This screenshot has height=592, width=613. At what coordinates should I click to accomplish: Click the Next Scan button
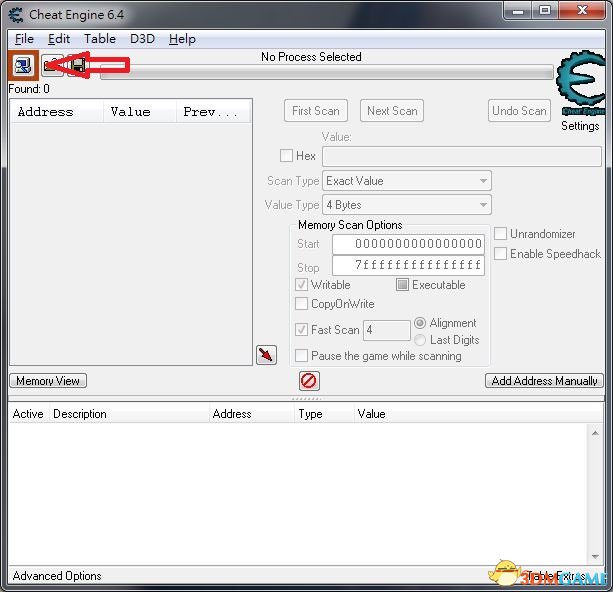point(392,111)
